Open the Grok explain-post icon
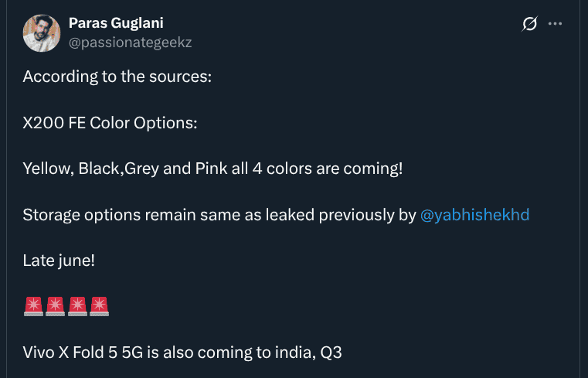The height and width of the screenshot is (378, 588). [529, 24]
